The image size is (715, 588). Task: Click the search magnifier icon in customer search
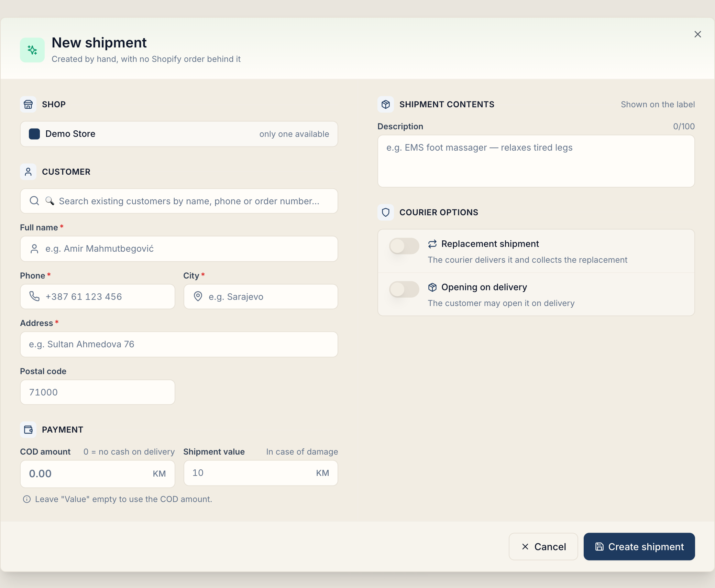[34, 201]
